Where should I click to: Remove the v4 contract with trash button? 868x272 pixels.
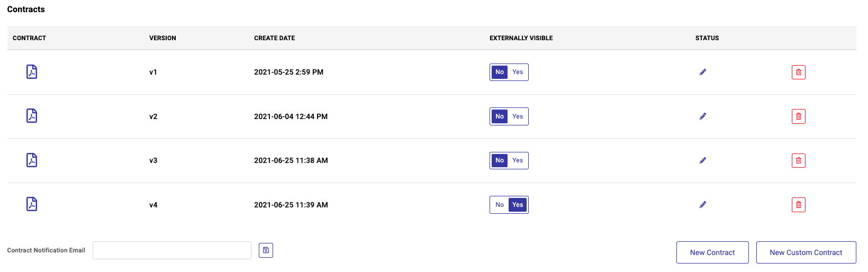point(799,205)
